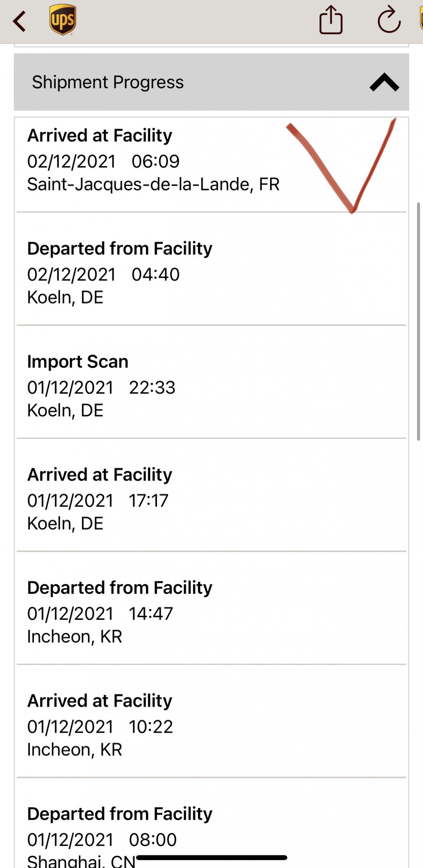Tap the Incheon, KR arrival location text
Screen dimensions: 423x868
coord(75,750)
